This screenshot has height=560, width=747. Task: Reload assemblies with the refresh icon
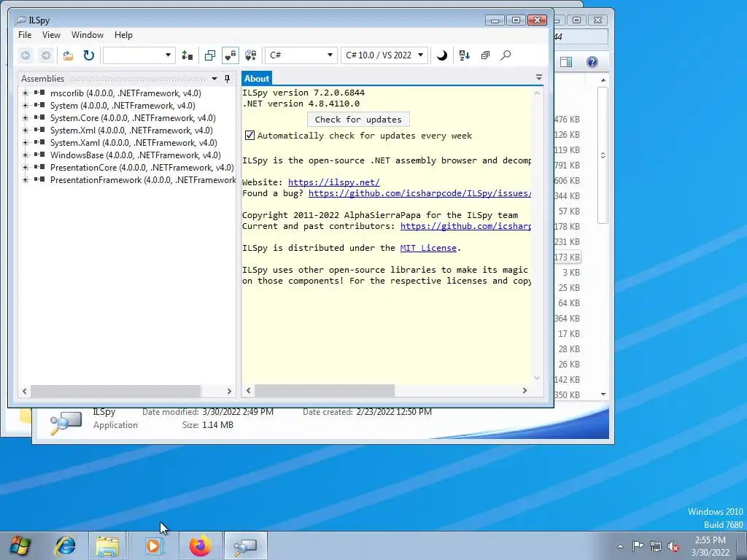(88, 55)
